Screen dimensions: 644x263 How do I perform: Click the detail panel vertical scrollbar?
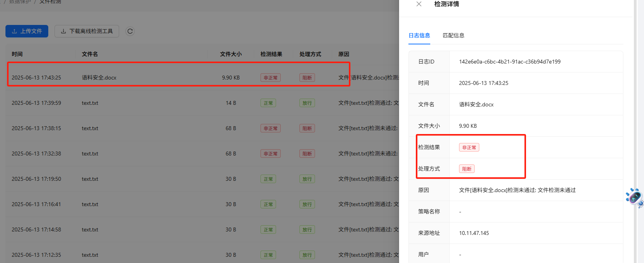click(x=635, y=131)
